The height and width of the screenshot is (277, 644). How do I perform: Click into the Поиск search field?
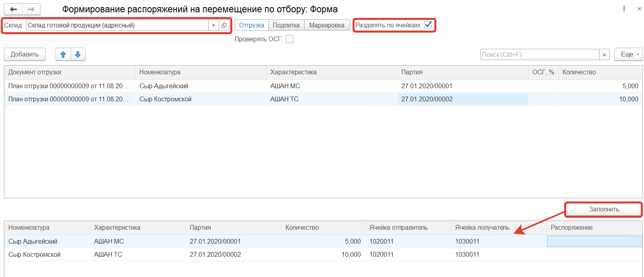(x=540, y=55)
